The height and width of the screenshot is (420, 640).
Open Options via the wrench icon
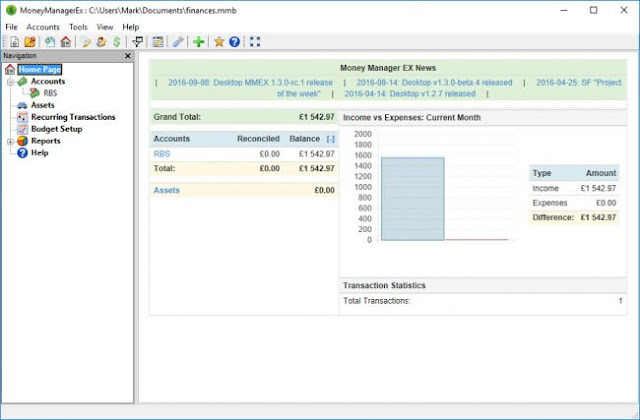point(178,42)
